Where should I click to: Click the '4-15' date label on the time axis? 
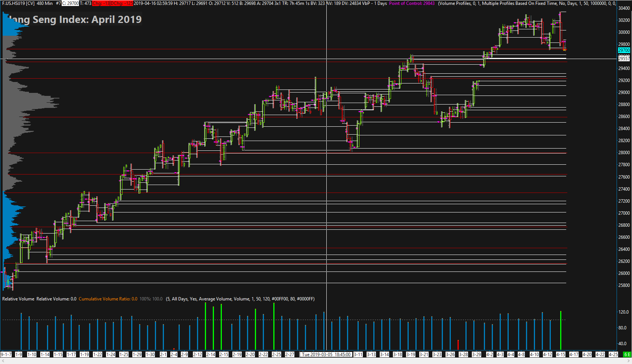point(561,354)
